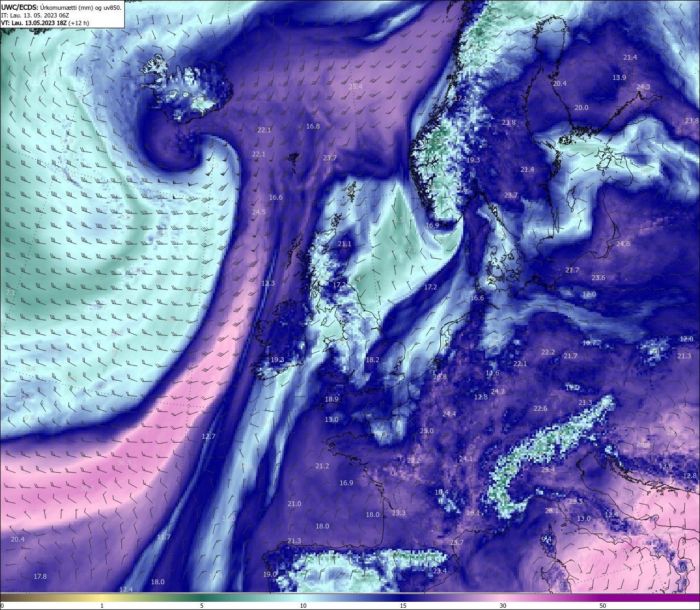Click the colour scale tick label 1
The image size is (700, 610).
point(102,606)
